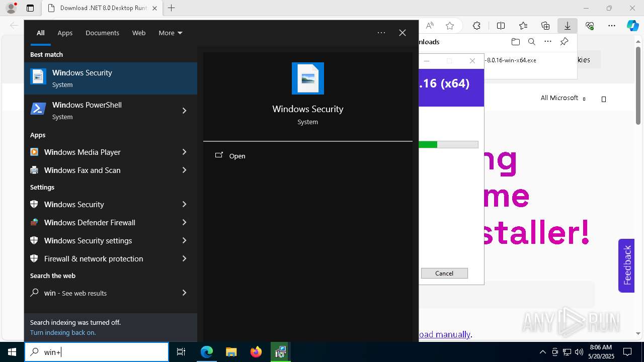Open Task View on the taskbar
644x362 pixels.
(x=181, y=352)
